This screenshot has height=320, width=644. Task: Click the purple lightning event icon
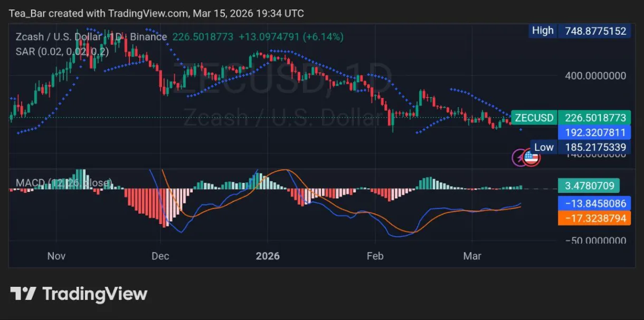pyautogui.click(x=520, y=157)
